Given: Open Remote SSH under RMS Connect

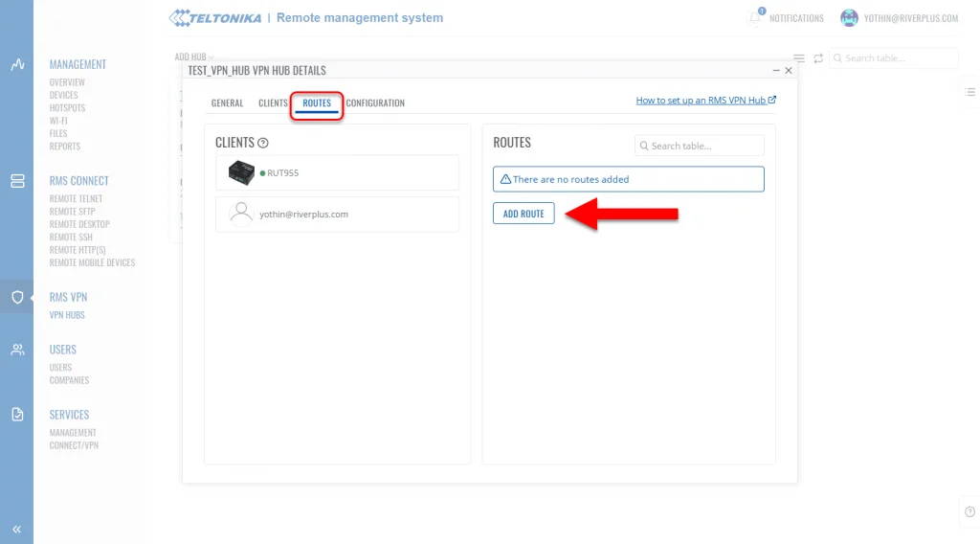Looking at the screenshot, I should coord(71,237).
